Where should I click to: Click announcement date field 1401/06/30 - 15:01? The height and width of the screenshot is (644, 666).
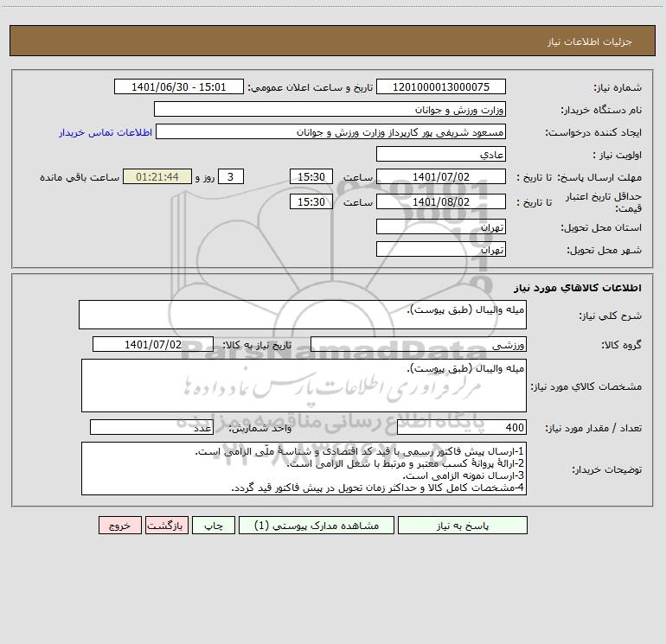(x=179, y=86)
